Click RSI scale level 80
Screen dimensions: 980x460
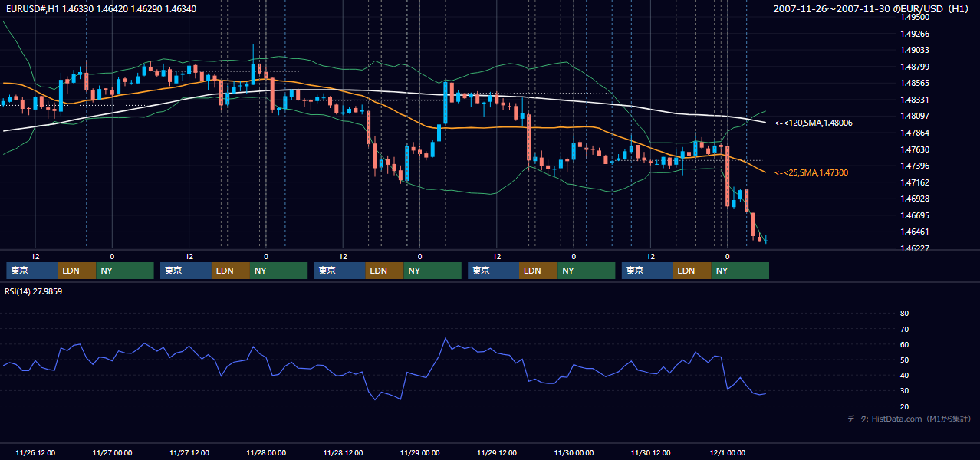pos(904,314)
